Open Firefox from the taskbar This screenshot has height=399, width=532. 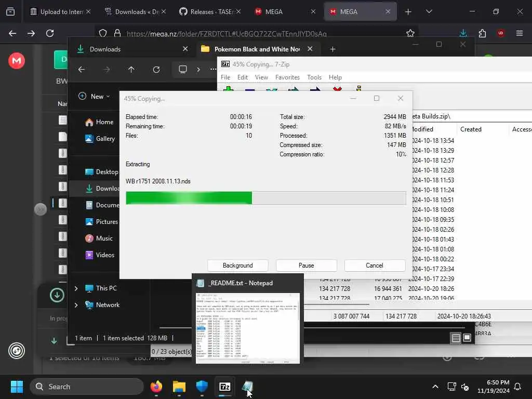pos(156,387)
